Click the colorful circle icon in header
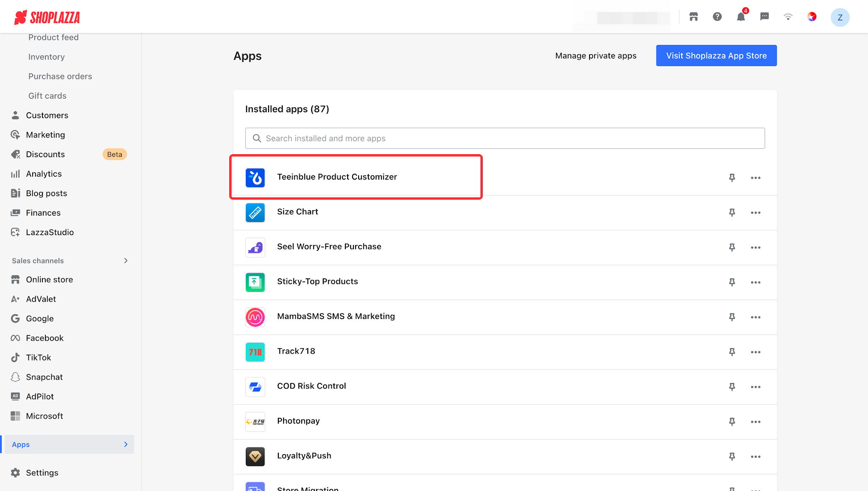Image resolution: width=868 pixels, height=491 pixels. click(812, 17)
